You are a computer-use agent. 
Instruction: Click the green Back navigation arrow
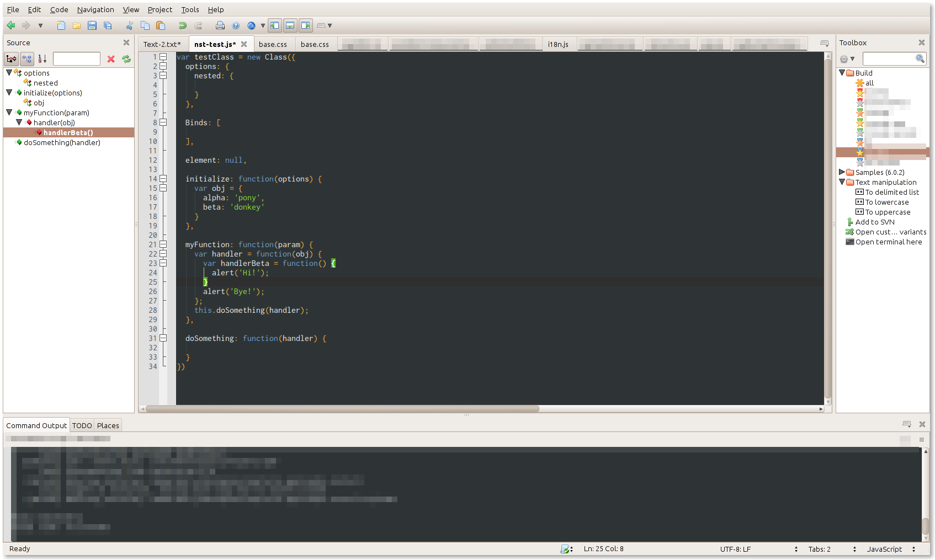tap(11, 25)
